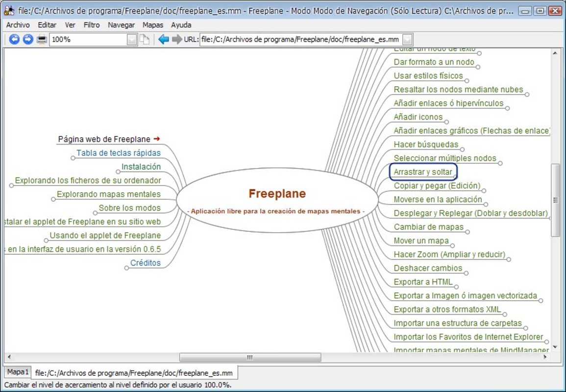Select the Hacer búsquedas node
The image size is (566, 392).
[x=426, y=144]
